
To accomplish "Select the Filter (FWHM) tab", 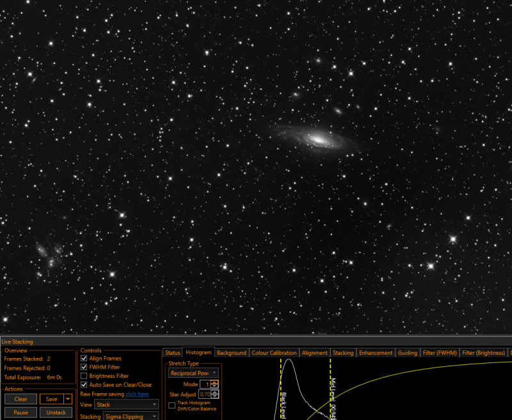I will [x=440, y=352].
